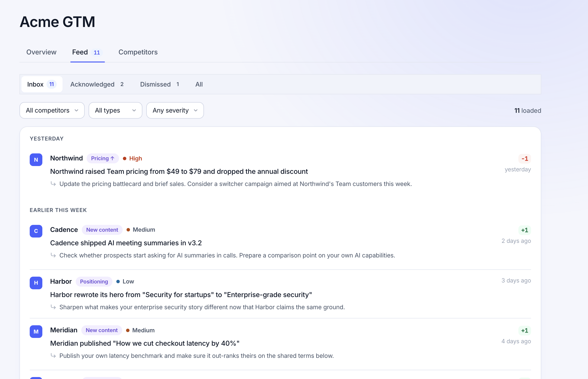Click the '3 days ago' timestamp
This screenshot has height=379, width=588.
coord(516,281)
